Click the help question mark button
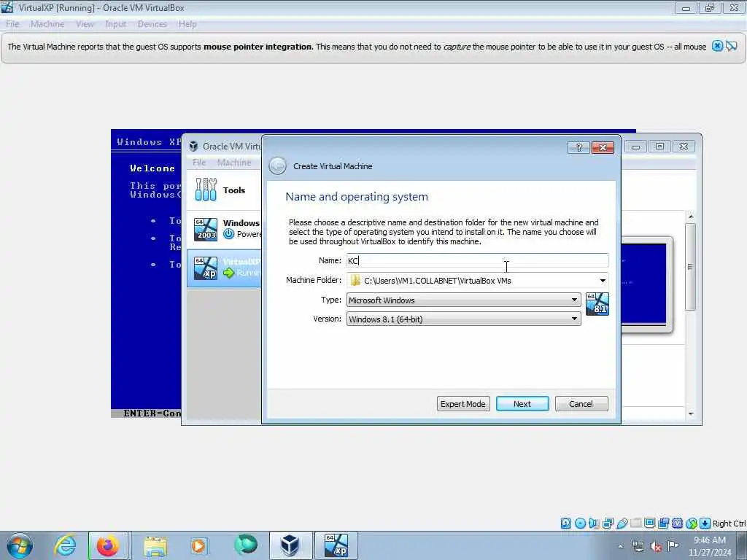 pos(578,147)
